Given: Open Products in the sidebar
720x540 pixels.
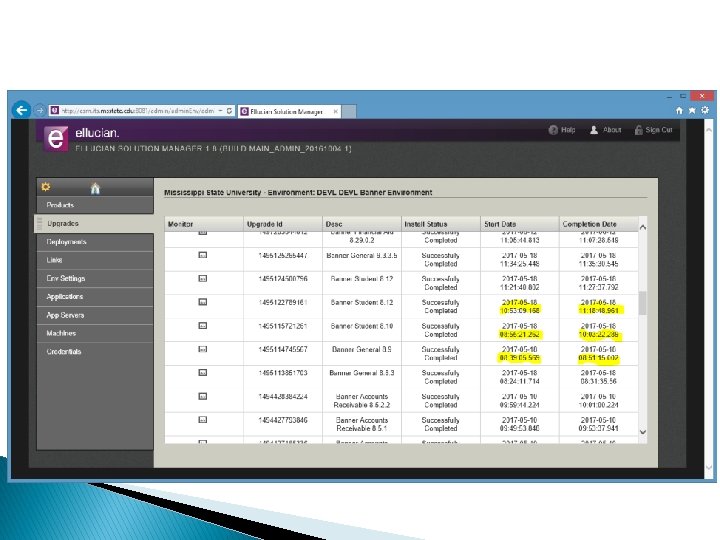Looking at the screenshot, I should [x=95, y=205].
